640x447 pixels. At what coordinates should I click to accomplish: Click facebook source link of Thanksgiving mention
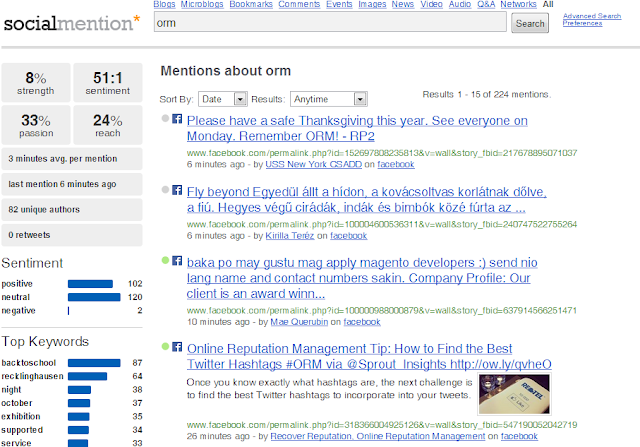[396, 164]
